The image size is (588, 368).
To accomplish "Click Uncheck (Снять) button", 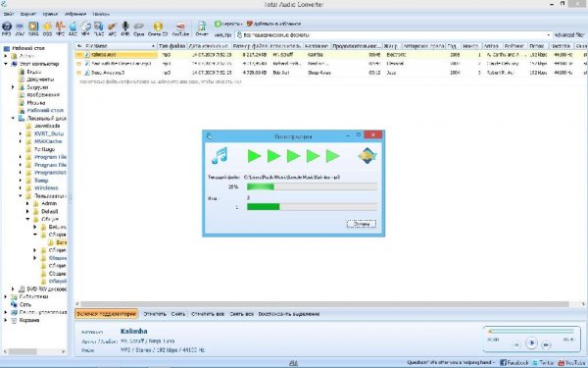I will [x=178, y=314].
